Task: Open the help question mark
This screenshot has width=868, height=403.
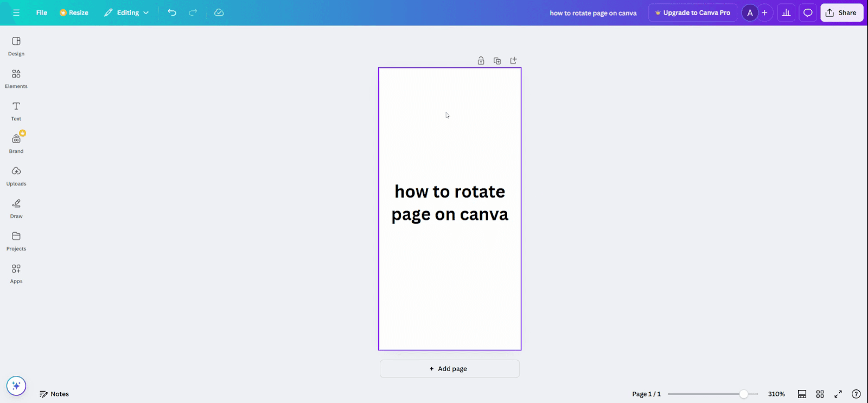Action: [856, 394]
